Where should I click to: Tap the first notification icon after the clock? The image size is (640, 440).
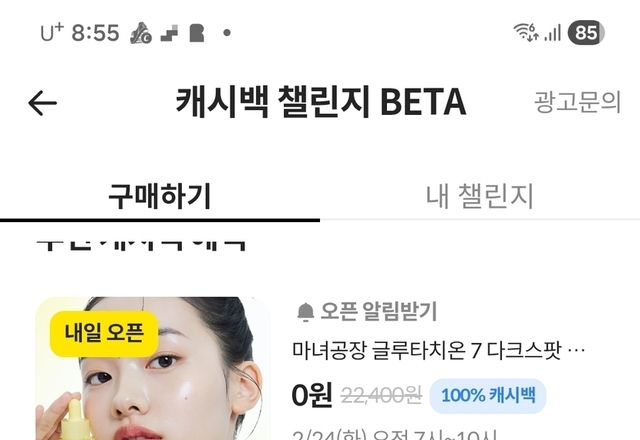[x=141, y=33]
